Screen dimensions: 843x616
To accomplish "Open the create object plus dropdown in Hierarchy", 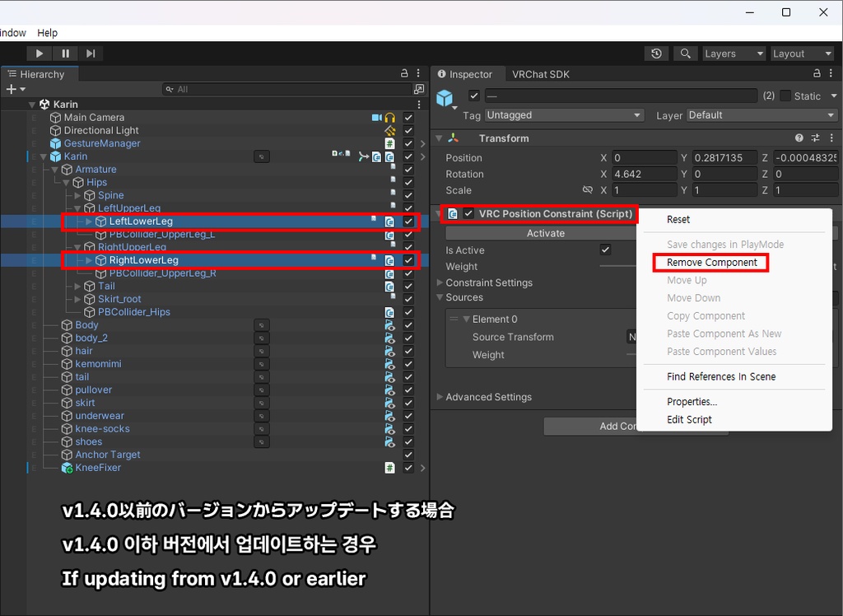I will point(16,89).
